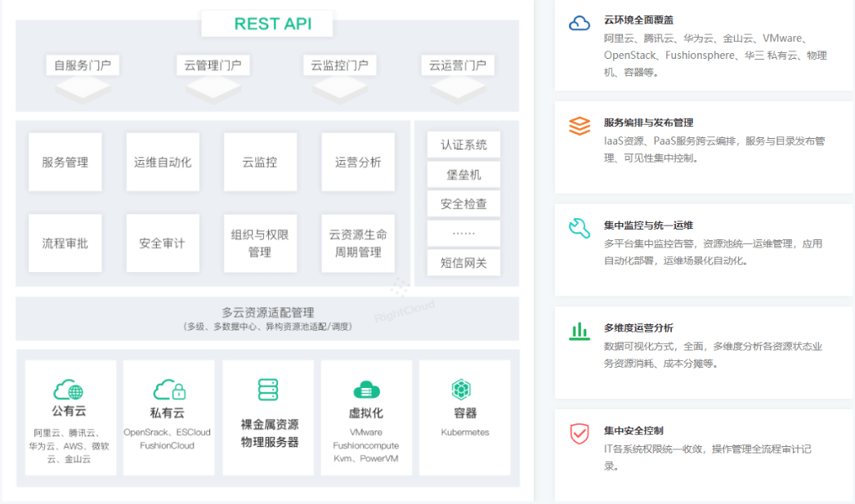This screenshot has width=855, height=504.
Task: Click the 容器 hexagon cube icon
Action: (x=461, y=390)
